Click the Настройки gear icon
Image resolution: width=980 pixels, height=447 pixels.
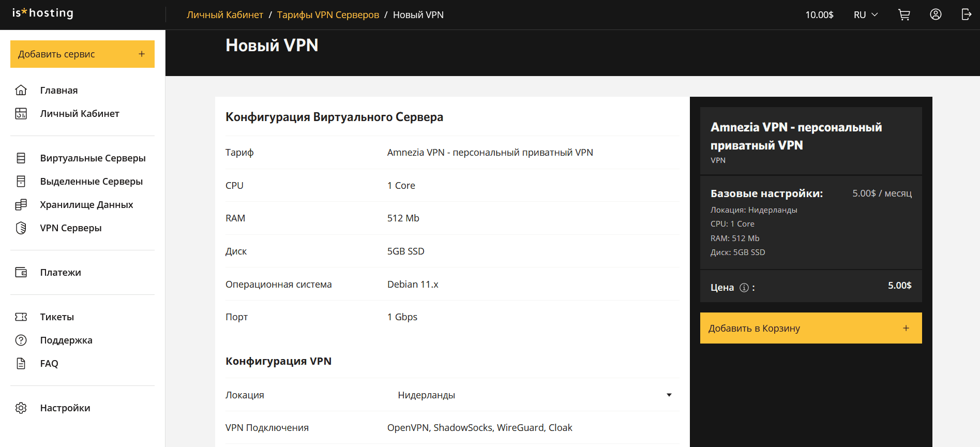21,408
